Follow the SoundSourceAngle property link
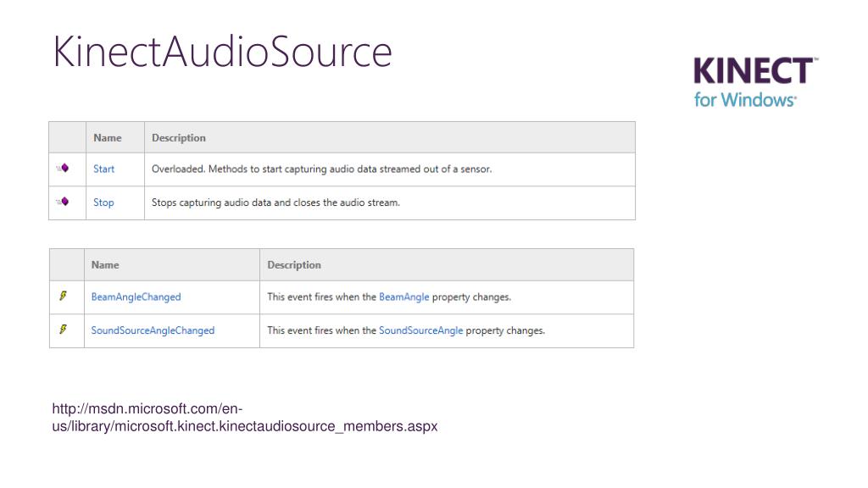 pos(420,330)
